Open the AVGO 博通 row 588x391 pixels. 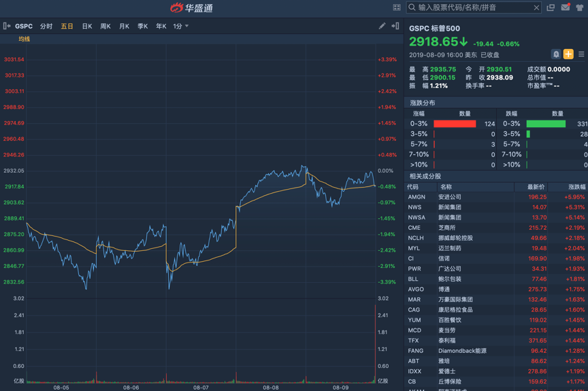[496, 290]
